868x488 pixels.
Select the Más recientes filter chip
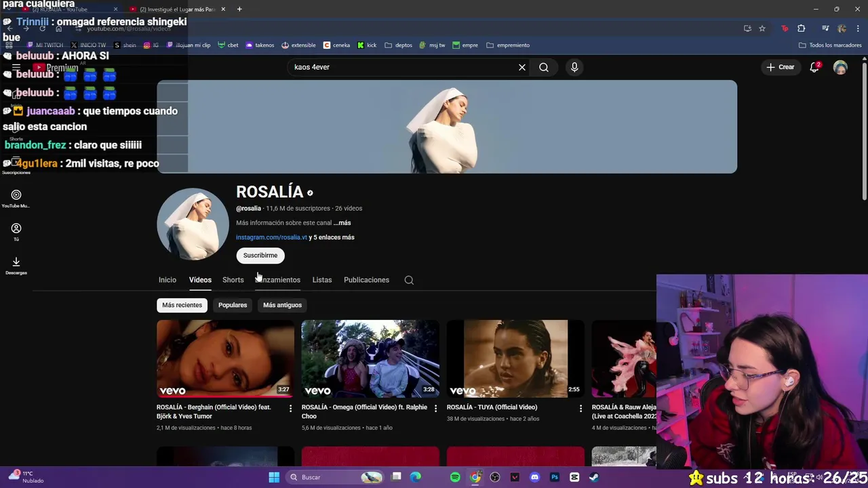tap(182, 305)
